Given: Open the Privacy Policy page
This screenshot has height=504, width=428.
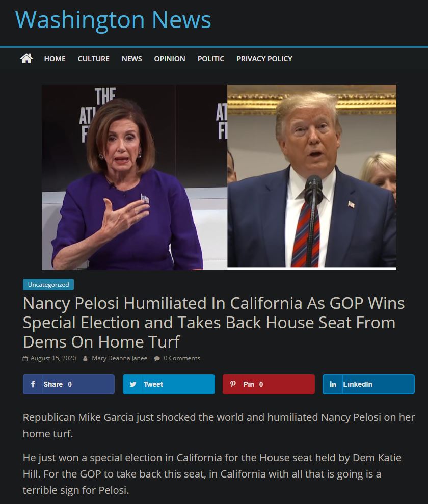Looking at the screenshot, I should 264,59.
